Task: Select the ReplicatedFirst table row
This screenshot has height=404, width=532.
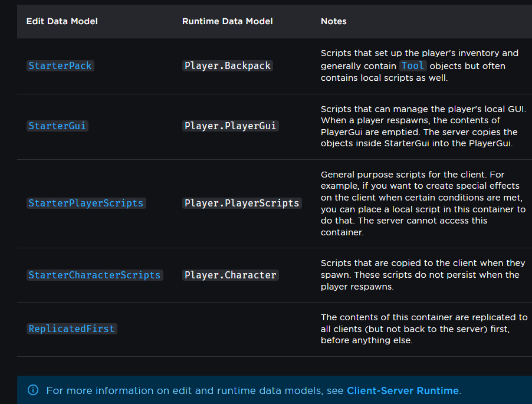Action: pyautogui.click(x=265, y=329)
